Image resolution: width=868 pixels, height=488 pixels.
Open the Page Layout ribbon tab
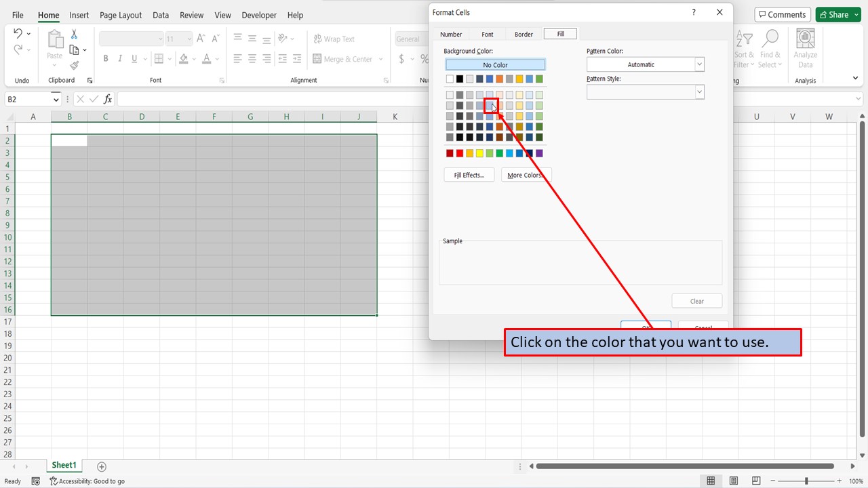pos(121,15)
